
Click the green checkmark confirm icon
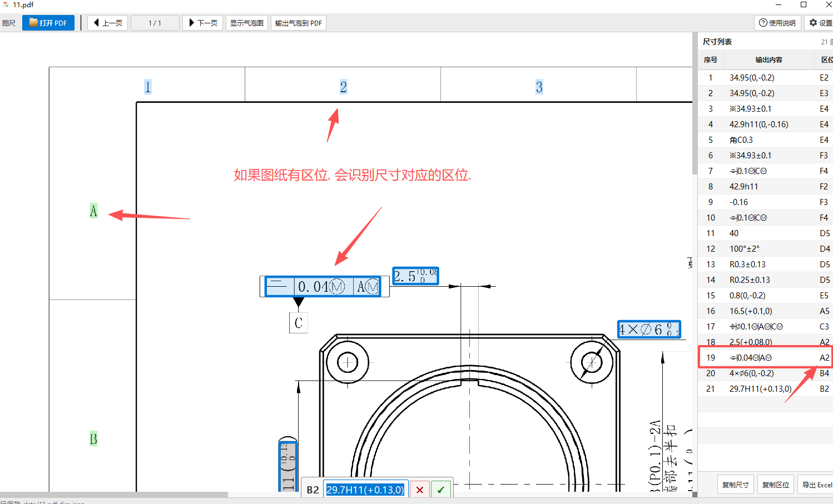441,490
